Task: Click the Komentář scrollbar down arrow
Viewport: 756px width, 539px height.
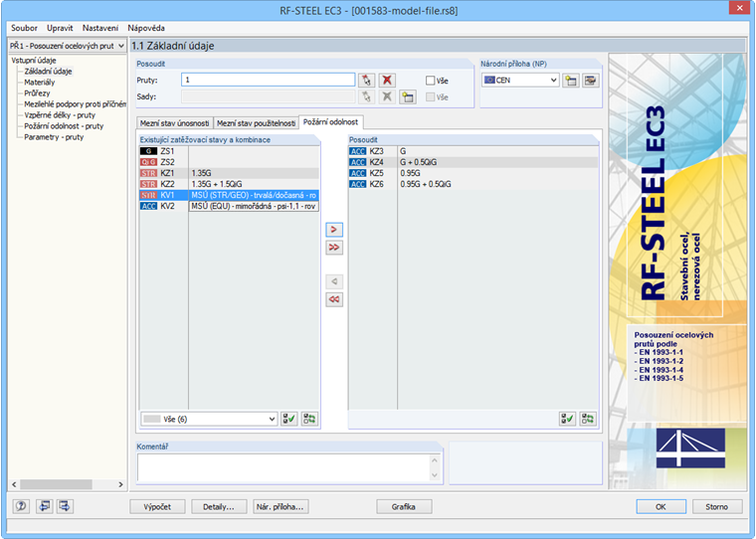Action: (x=435, y=475)
